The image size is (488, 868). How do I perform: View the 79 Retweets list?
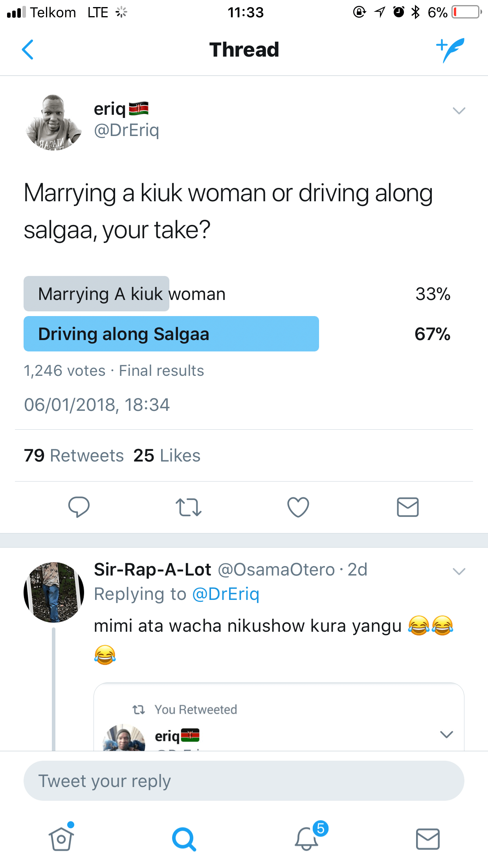tap(74, 456)
